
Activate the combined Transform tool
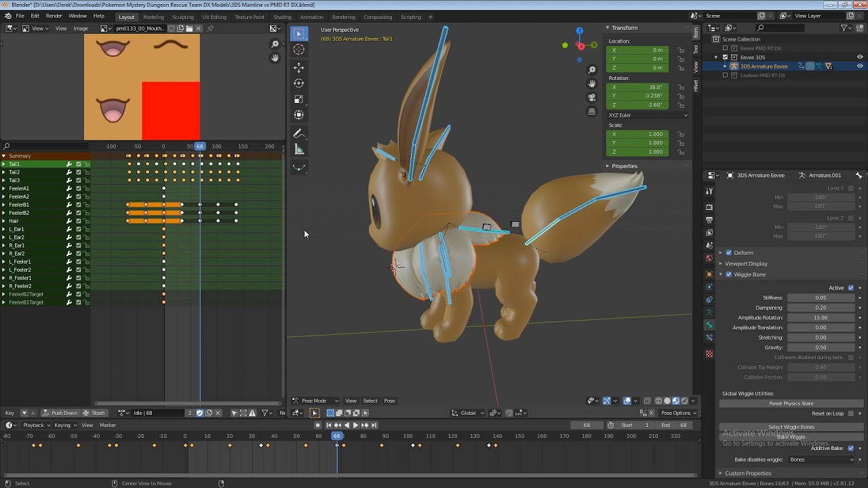coord(299,115)
